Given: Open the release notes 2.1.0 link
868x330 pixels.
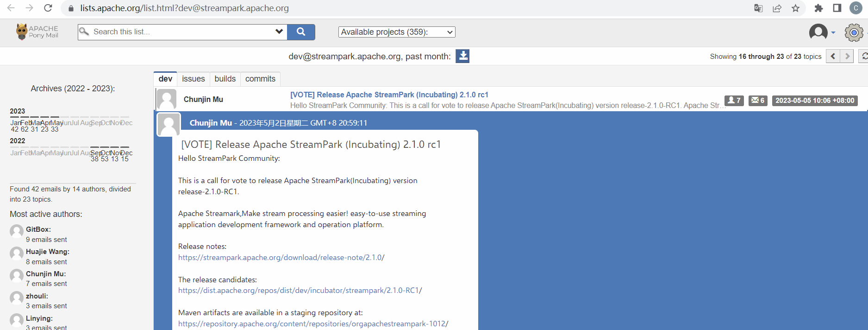Looking at the screenshot, I should tap(281, 258).
